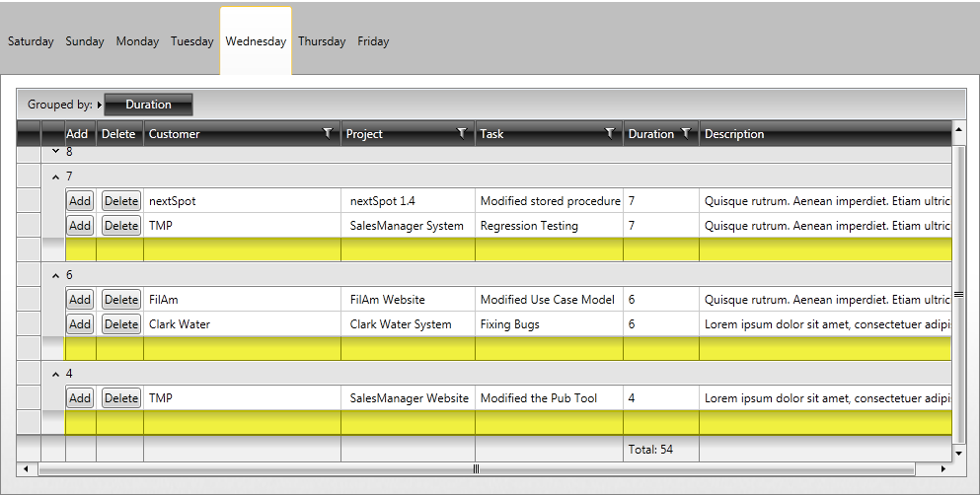Click Add button in nextSpot row

[79, 201]
